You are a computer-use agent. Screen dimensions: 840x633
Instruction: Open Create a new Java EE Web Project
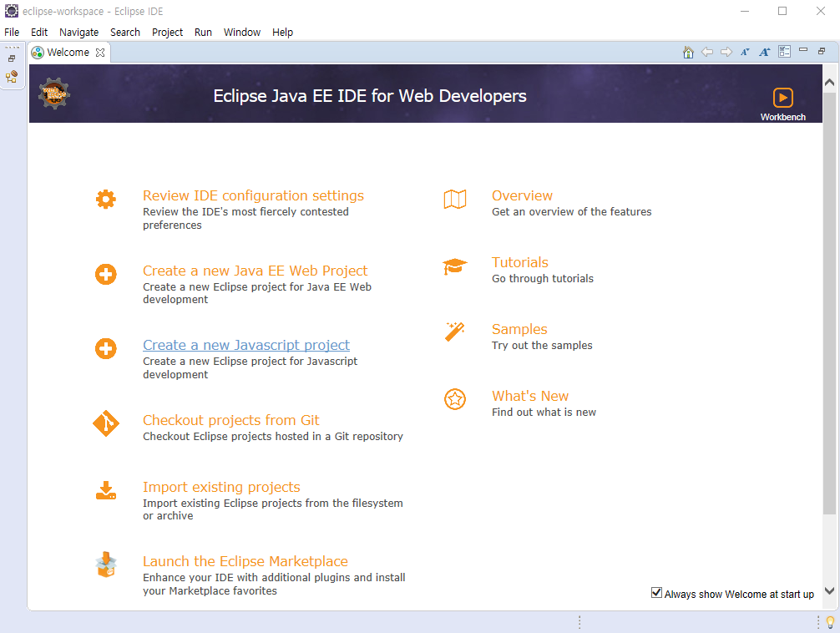coord(255,271)
